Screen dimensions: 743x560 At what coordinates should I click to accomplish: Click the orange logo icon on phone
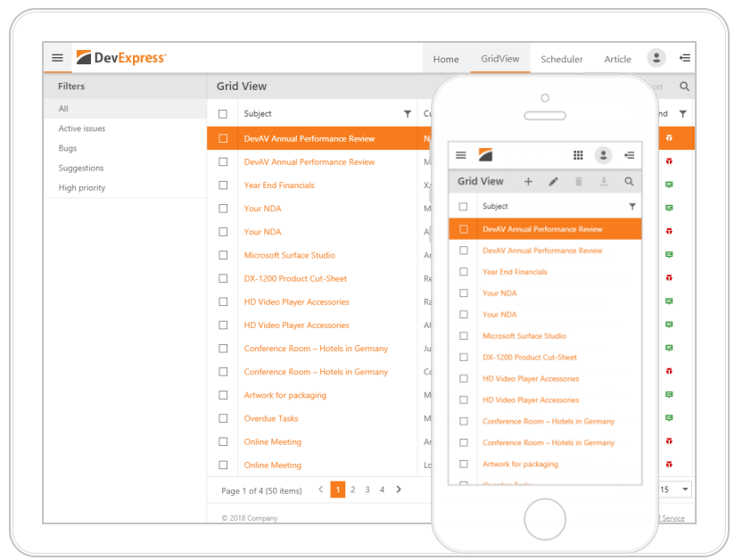tap(486, 155)
